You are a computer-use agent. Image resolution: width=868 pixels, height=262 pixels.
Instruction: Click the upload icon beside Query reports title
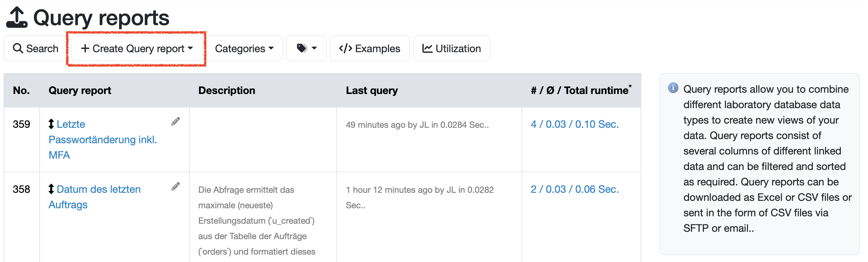pos(16,17)
